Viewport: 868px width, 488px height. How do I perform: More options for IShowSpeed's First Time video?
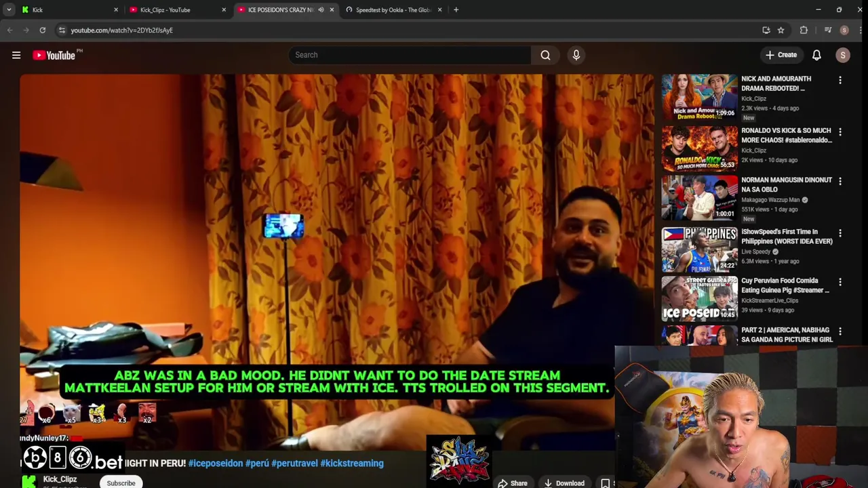[x=840, y=233]
